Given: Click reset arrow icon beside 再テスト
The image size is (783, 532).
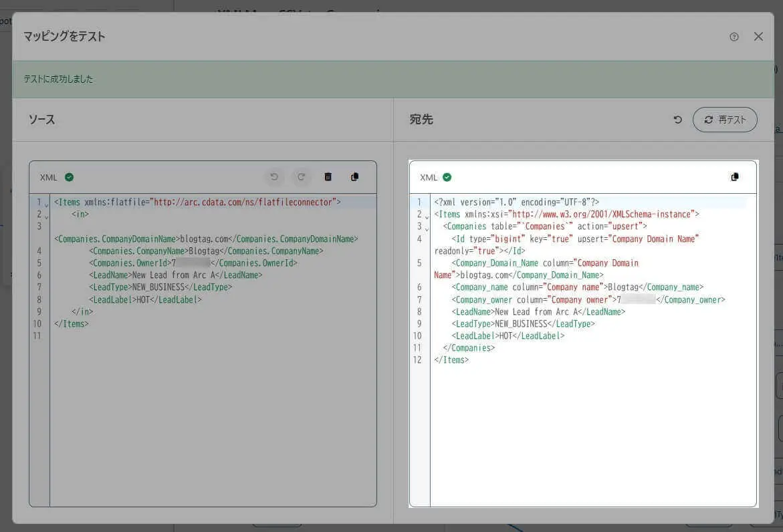Looking at the screenshot, I should [x=677, y=120].
